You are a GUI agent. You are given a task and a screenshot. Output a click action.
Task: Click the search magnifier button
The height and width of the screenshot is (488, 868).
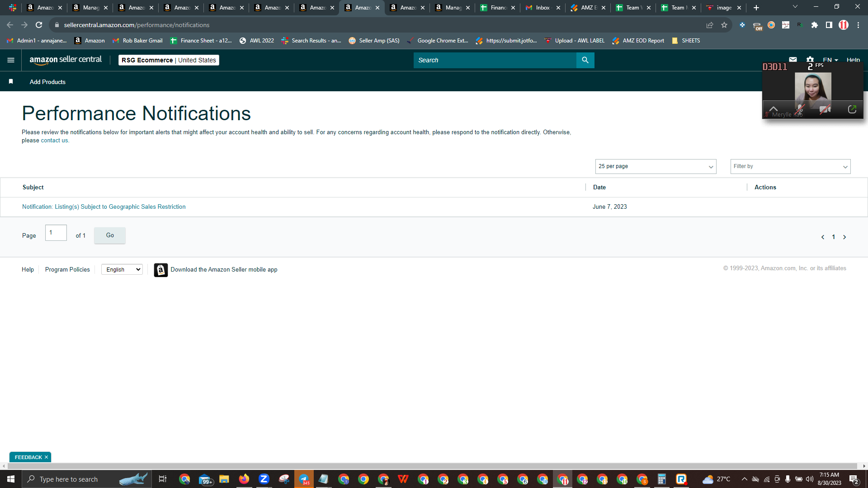click(585, 60)
